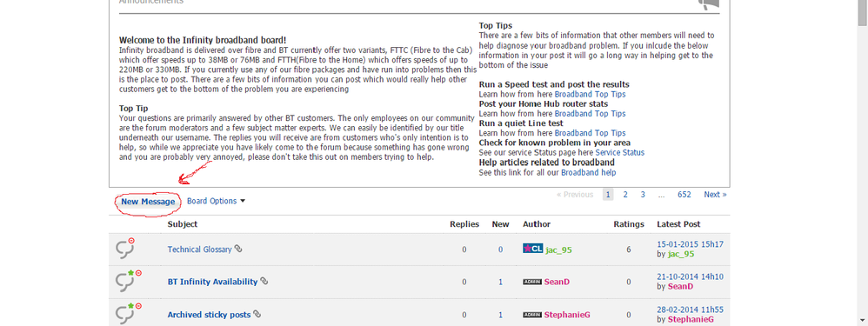Click new count 1 for Archived sticky posts
Screen dimensions: 868x326
point(500,315)
